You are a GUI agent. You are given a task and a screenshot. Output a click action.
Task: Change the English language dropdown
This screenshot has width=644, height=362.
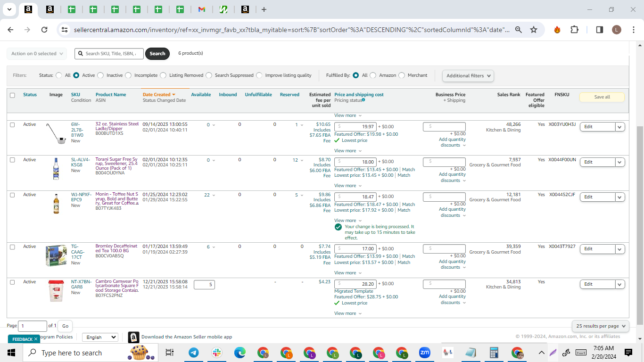tap(100, 337)
